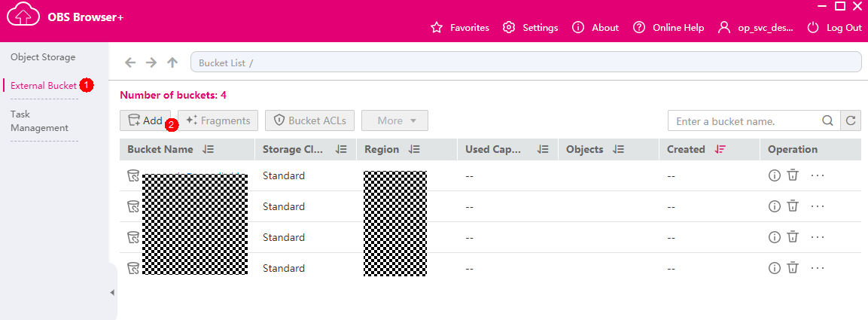View info of the second bucket

pyautogui.click(x=774, y=206)
